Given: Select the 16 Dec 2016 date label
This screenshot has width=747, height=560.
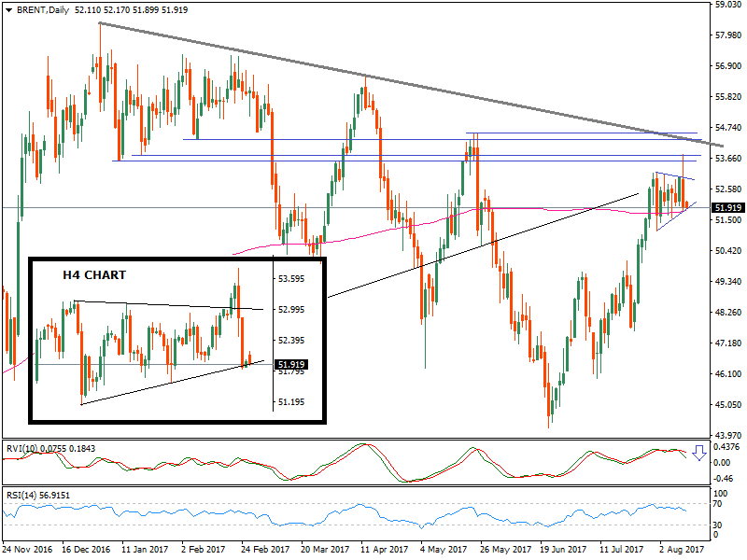Looking at the screenshot, I should (86, 550).
